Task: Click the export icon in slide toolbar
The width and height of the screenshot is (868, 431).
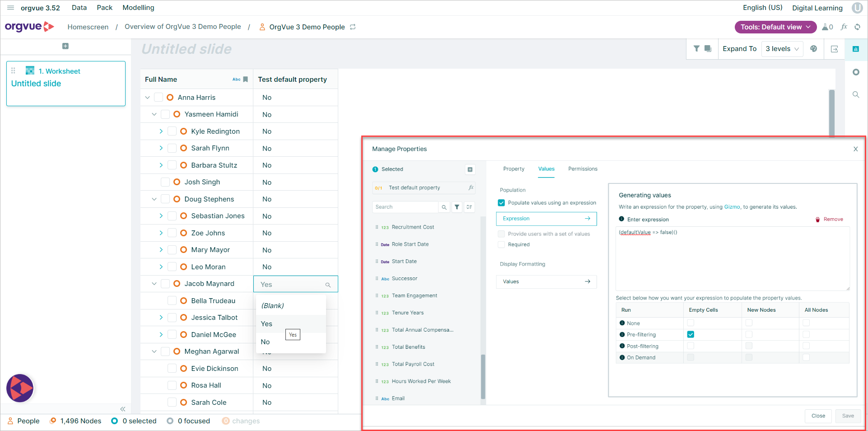Action: pos(834,49)
